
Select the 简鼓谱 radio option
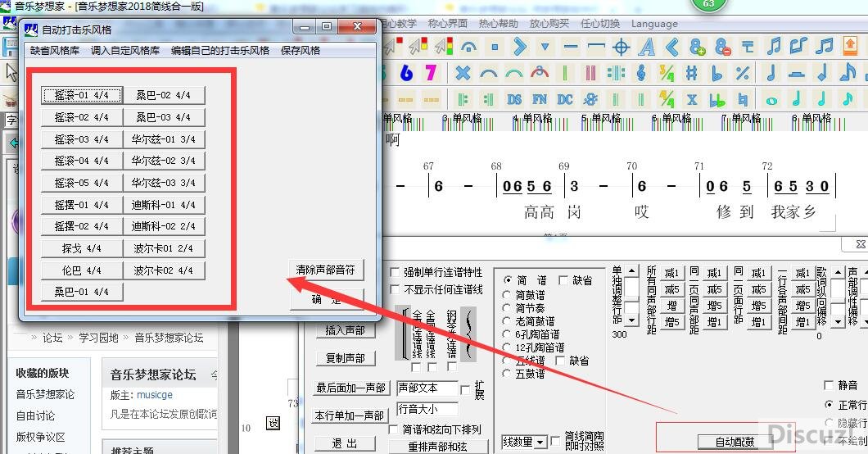506,294
